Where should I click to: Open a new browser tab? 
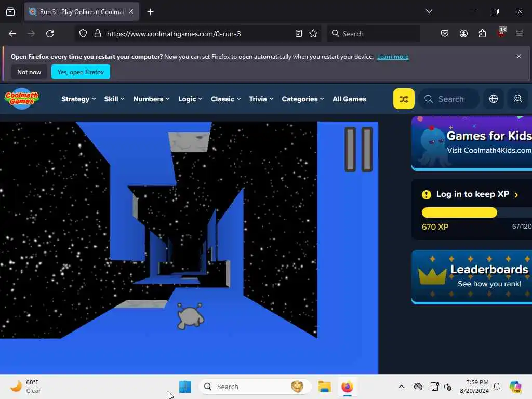(150, 12)
